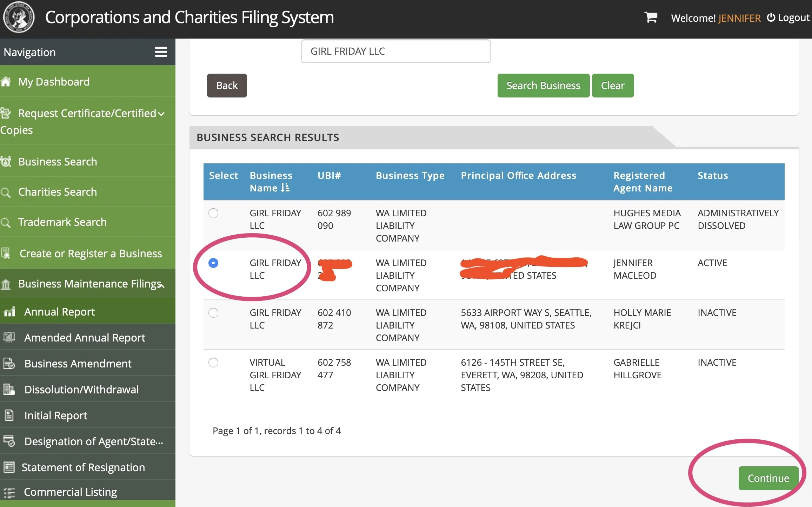Open the shopping cart icon
Viewport: 812px width, 507px height.
(651, 17)
